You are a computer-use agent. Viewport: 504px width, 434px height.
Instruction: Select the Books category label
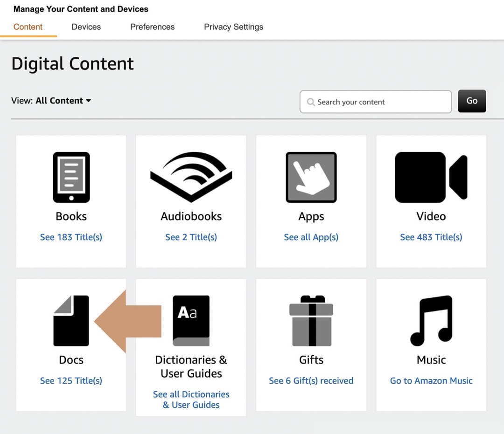[x=71, y=216]
